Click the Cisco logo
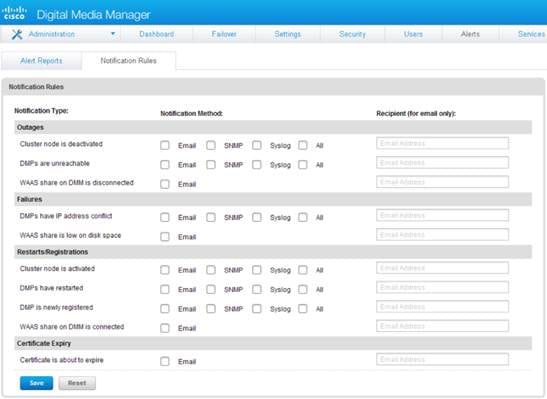This screenshot has height=399, width=547. click(14, 13)
